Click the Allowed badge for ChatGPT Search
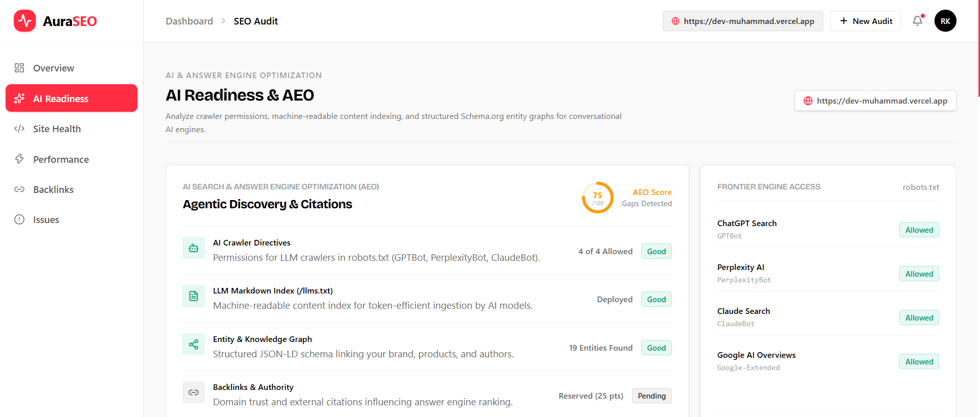 tap(919, 230)
